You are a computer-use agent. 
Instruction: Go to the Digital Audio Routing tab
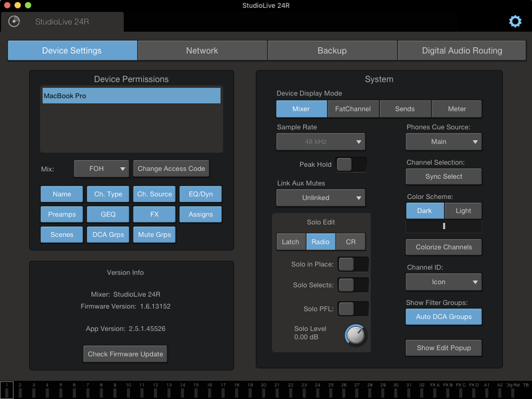click(x=462, y=50)
